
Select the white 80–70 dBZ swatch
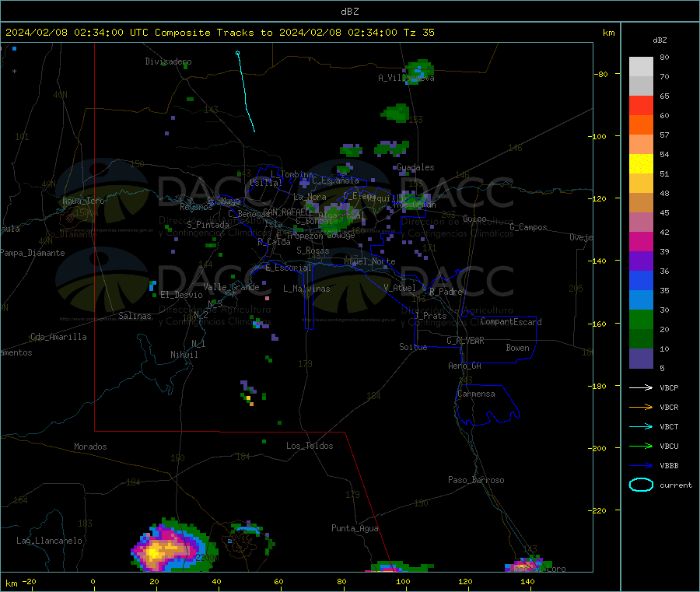pos(641,67)
